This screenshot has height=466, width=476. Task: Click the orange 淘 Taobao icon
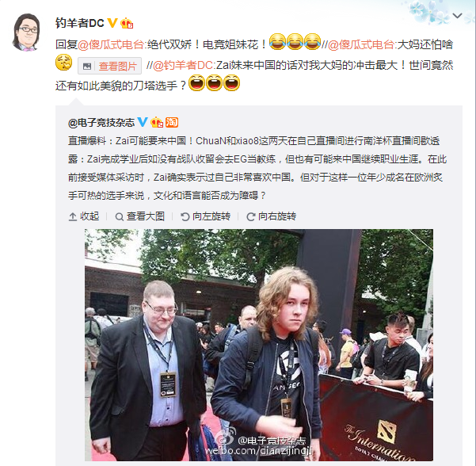pos(172,122)
